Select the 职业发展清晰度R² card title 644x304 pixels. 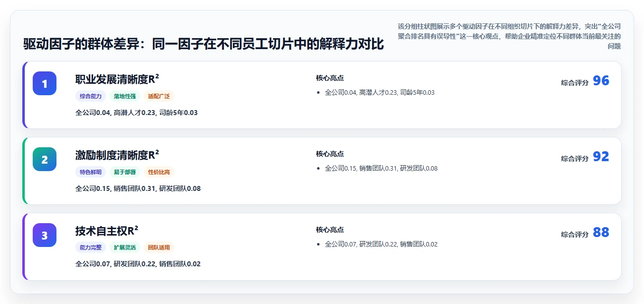pos(117,79)
